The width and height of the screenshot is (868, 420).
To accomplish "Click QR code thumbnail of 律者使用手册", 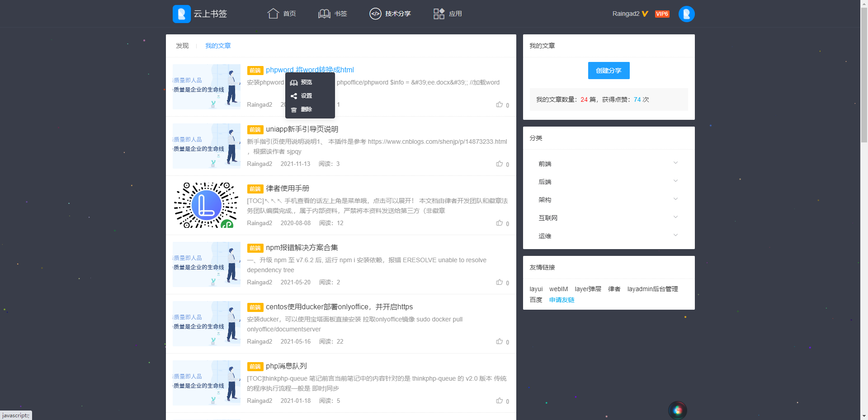I will (207, 205).
